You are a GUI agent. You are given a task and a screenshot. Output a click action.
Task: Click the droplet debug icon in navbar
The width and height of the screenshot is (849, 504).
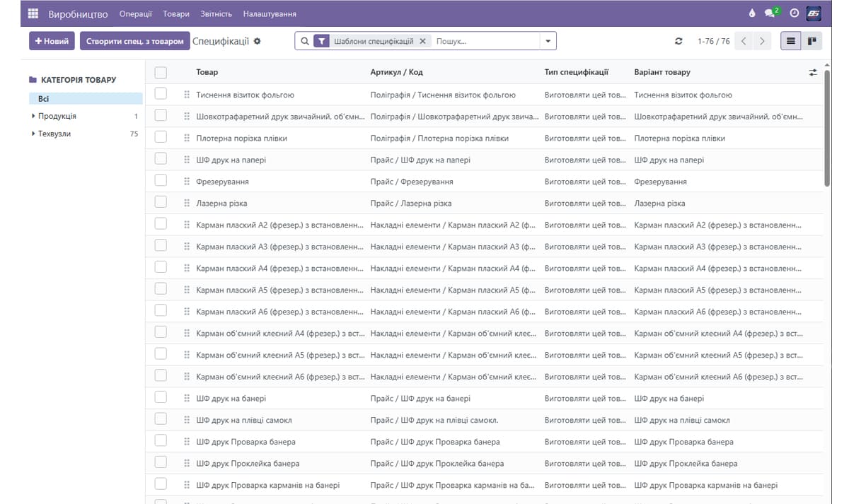tap(752, 13)
